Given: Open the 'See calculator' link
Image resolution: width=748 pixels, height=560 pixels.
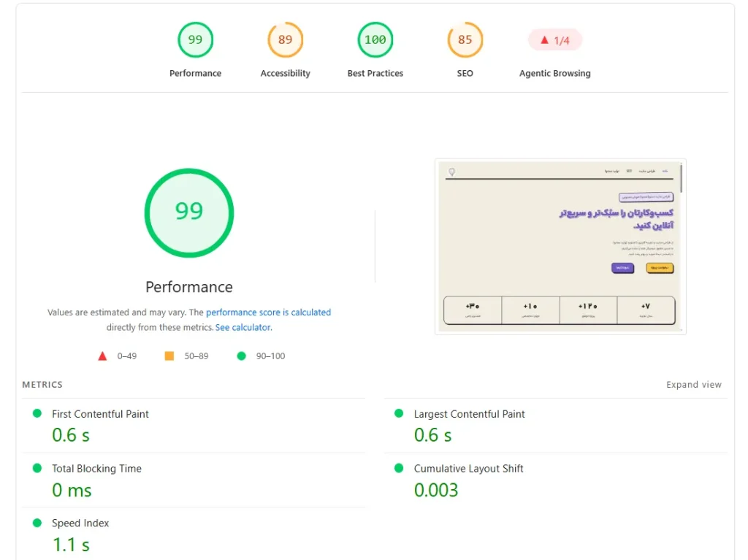Looking at the screenshot, I should 243,327.
